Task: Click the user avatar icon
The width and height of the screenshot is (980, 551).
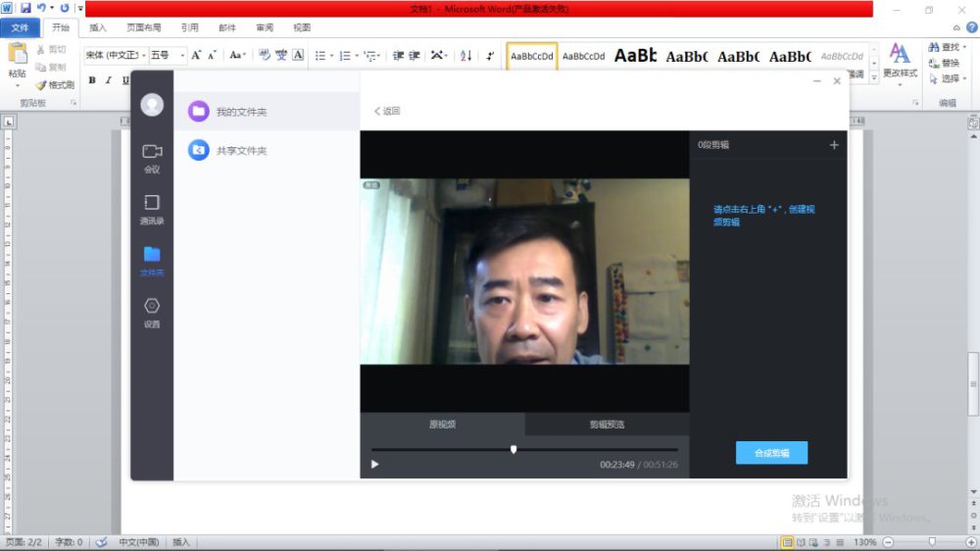Action: pos(152,104)
